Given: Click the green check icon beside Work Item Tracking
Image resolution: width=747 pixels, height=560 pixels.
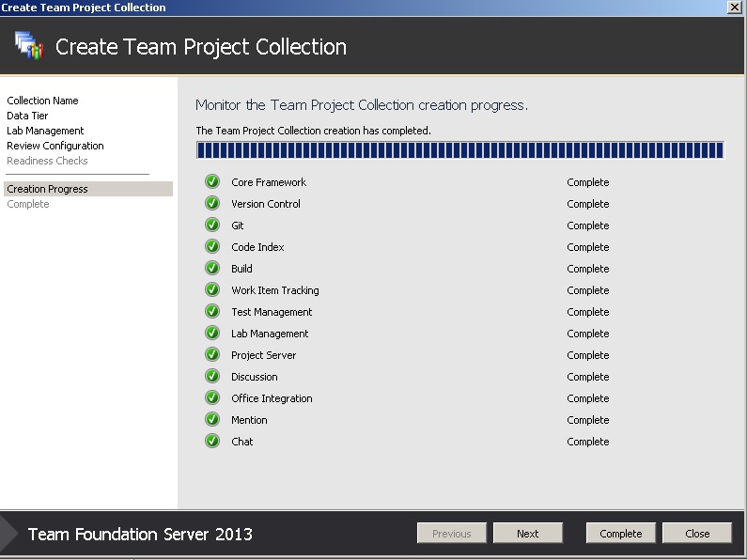Looking at the screenshot, I should 212,289.
